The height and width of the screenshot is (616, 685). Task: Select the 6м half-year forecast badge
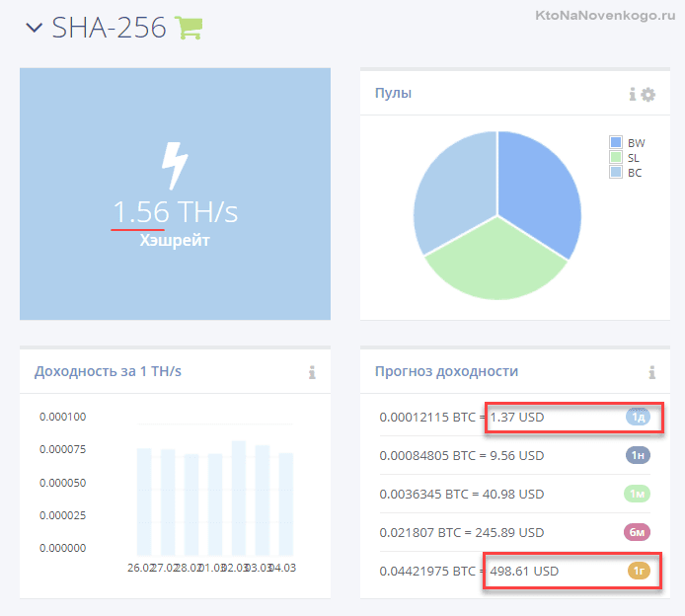tap(638, 533)
